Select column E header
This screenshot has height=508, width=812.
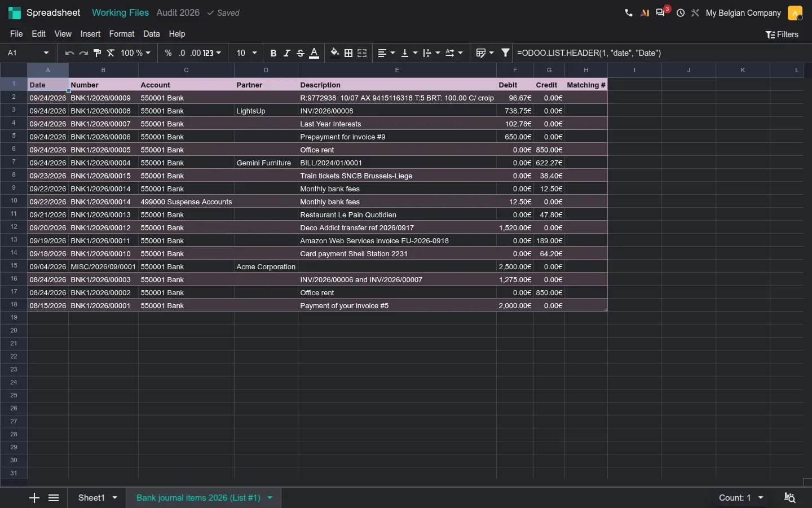[x=397, y=70]
